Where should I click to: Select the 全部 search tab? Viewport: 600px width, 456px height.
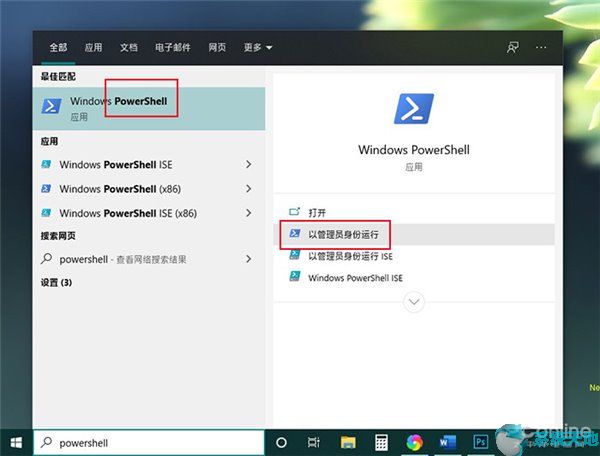(x=58, y=47)
